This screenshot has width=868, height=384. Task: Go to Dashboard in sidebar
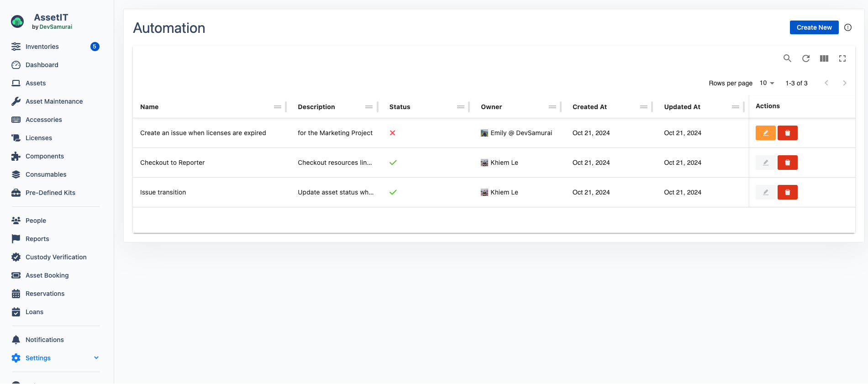tap(42, 65)
